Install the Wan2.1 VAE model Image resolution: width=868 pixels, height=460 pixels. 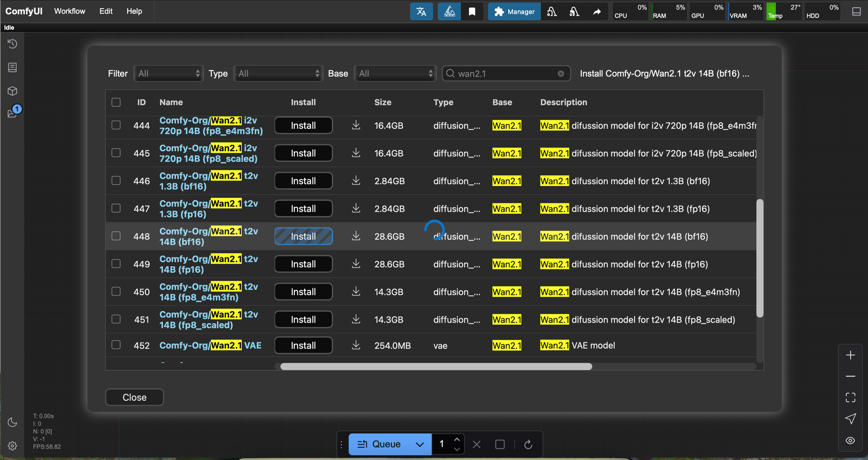303,345
